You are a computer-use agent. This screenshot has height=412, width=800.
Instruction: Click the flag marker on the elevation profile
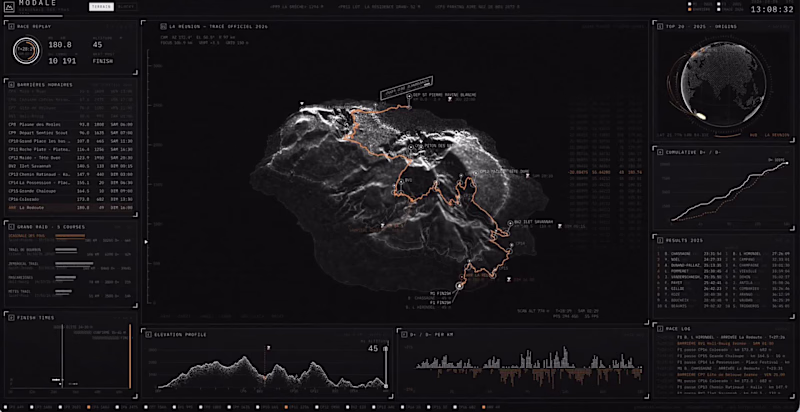tap(268, 347)
